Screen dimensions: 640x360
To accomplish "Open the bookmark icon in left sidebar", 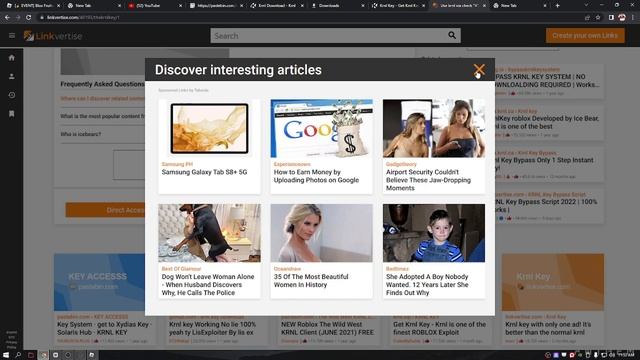I will pyautogui.click(x=11, y=114).
